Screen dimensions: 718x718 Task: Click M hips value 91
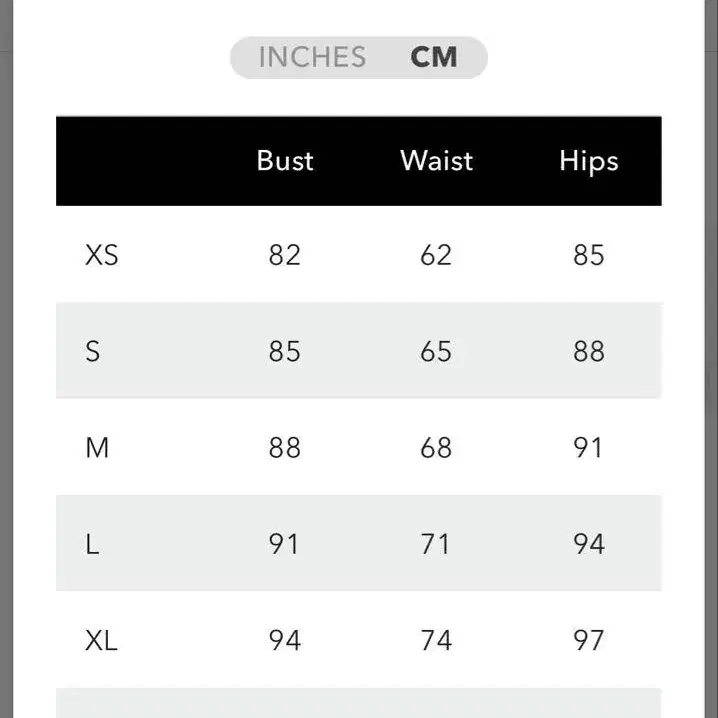tap(587, 447)
